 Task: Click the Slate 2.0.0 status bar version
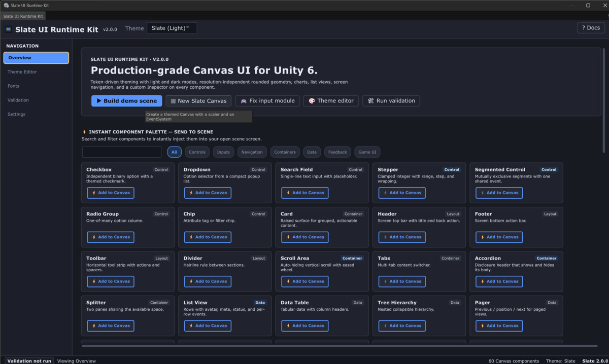594,361
